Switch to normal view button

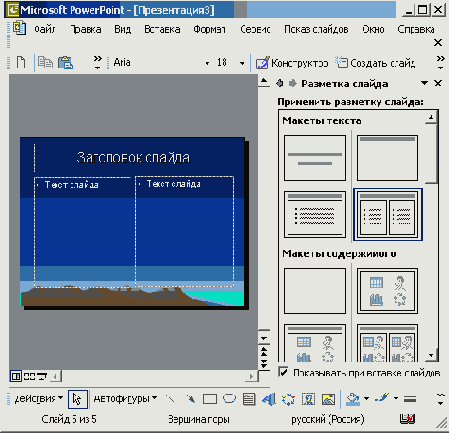click(15, 376)
